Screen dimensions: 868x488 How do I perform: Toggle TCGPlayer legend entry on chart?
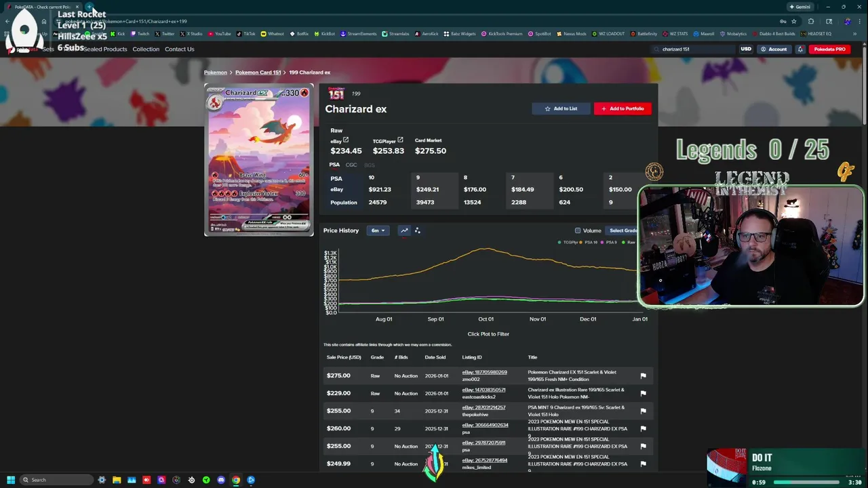pos(568,242)
